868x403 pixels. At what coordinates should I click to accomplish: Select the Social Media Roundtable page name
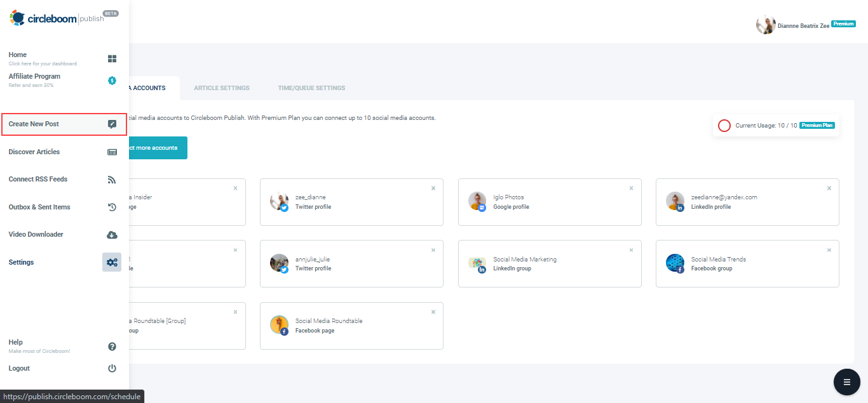click(x=329, y=321)
